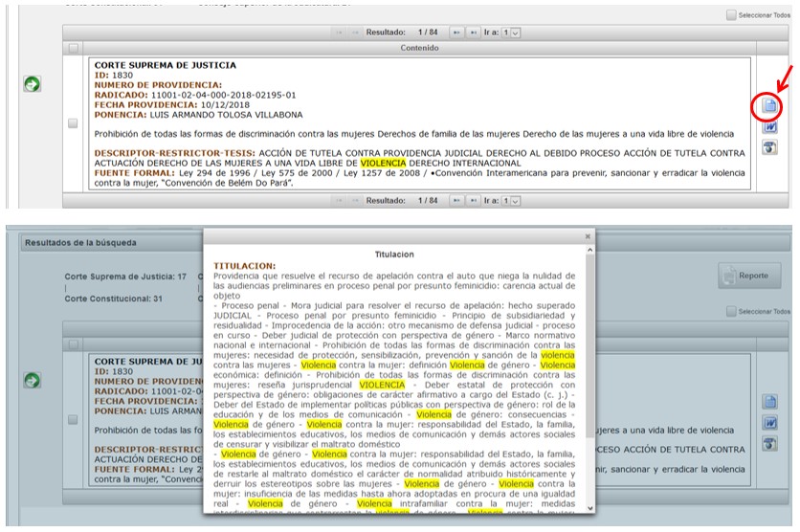Click the document icon in lower panel

[x=769, y=402]
